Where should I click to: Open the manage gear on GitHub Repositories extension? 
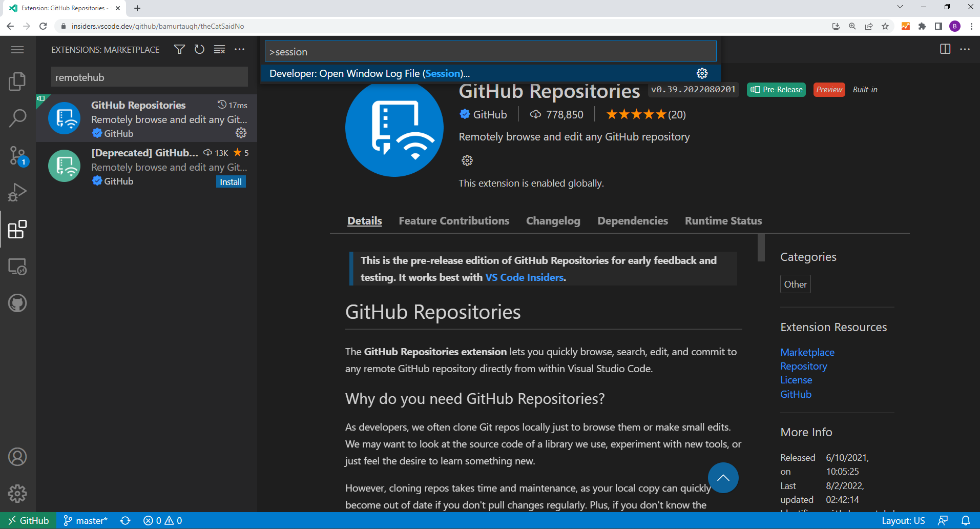click(241, 133)
